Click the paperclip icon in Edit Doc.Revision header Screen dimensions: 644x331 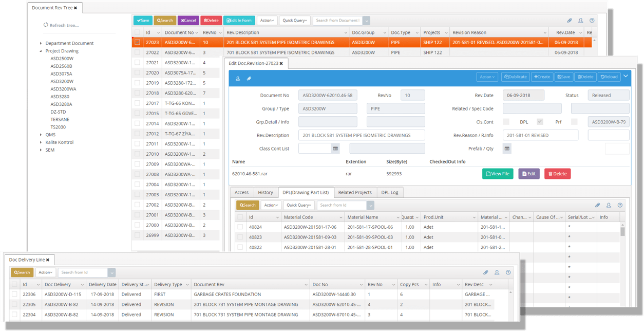249,79
